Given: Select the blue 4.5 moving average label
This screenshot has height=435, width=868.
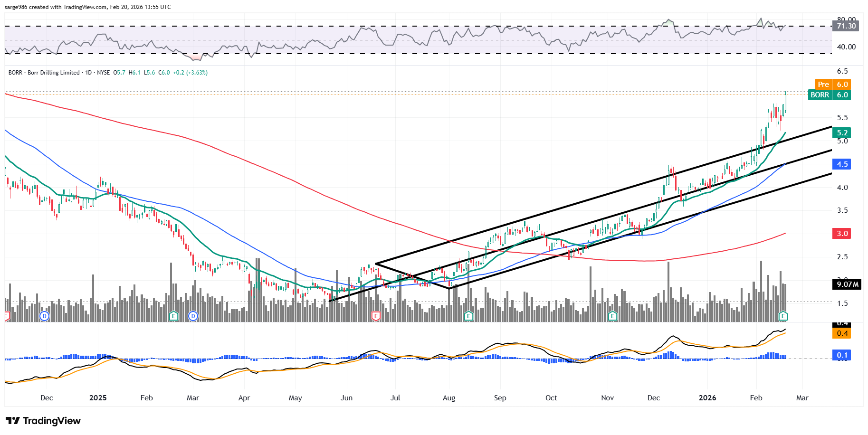Looking at the screenshot, I should click(x=842, y=164).
